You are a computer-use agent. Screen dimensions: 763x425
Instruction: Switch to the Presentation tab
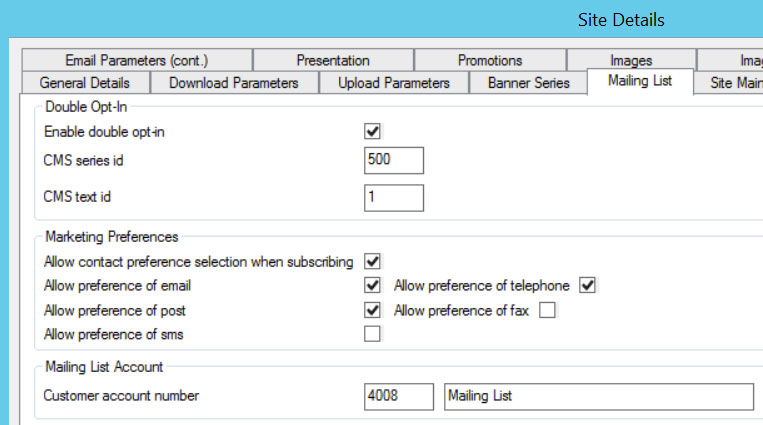(x=333, y=60)
